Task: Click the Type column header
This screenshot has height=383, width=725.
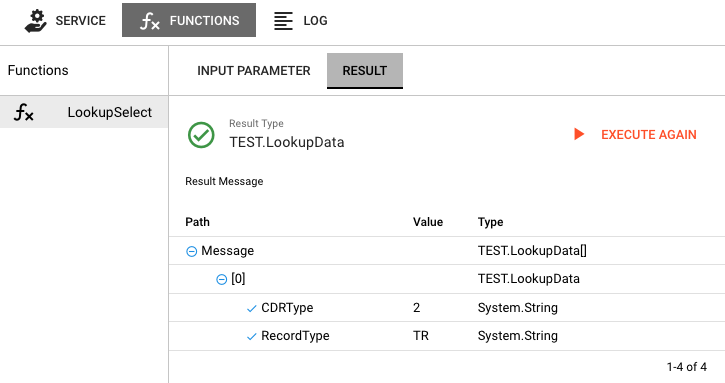Action: 491,222
